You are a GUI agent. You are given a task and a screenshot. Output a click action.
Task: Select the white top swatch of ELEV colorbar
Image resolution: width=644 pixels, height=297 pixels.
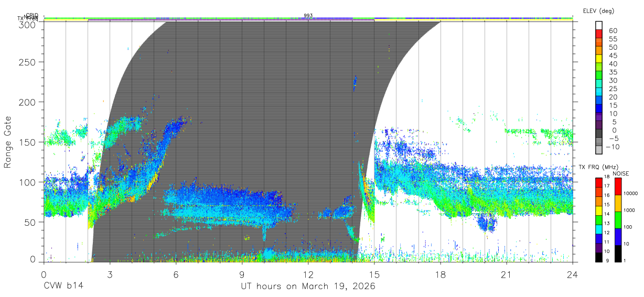click(599, 25)
